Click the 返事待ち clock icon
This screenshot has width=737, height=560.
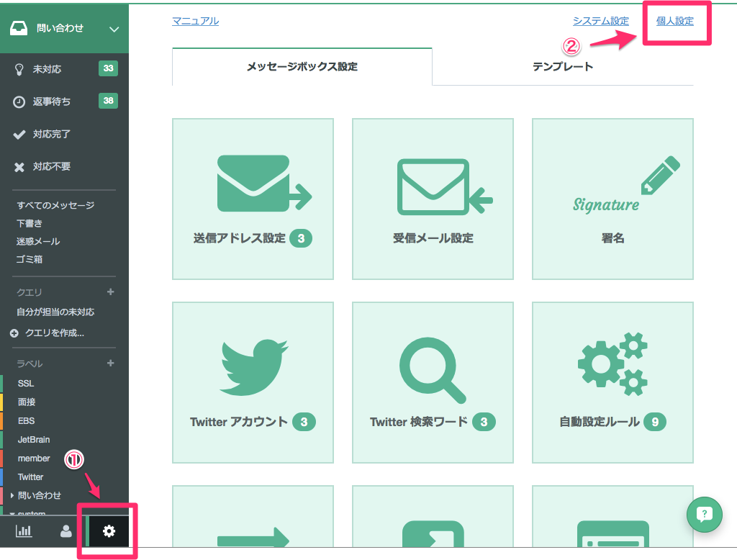(19, 102)
